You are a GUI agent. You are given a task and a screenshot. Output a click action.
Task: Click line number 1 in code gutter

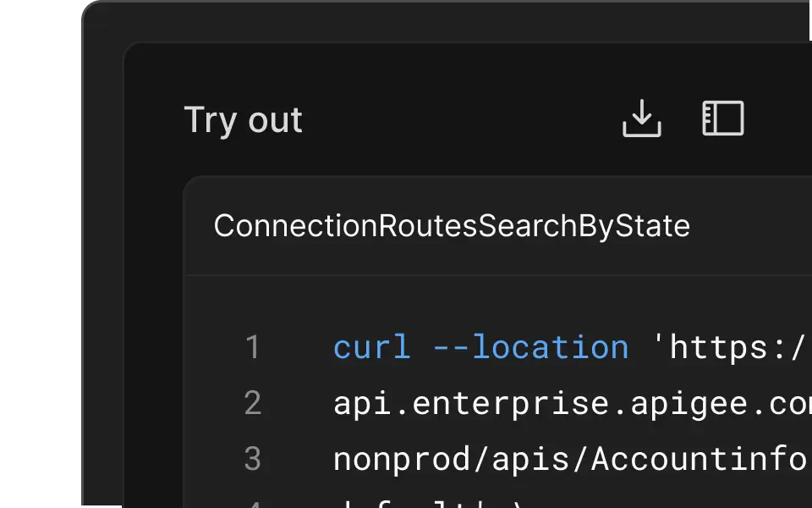click(253, 347)
